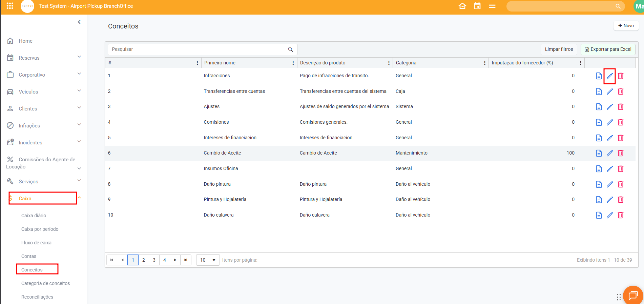
Task: Click the trash icon for Daño calavera
Action: (620, 215)
